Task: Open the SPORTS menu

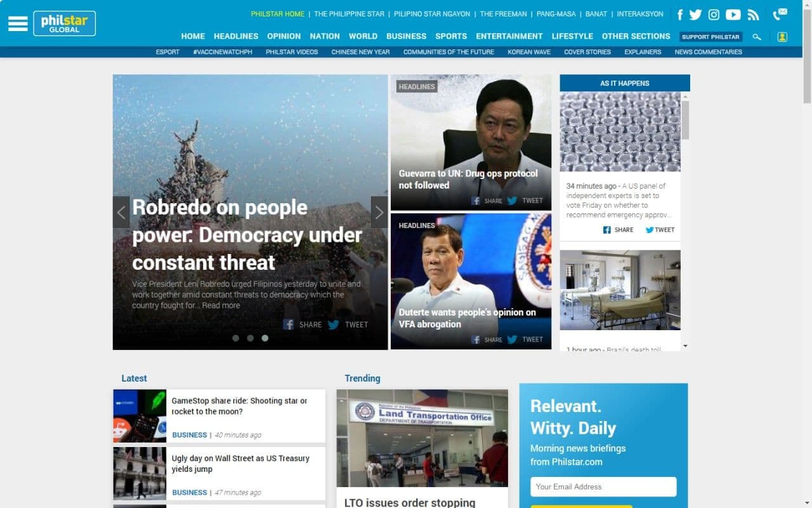Action: (x=451, y=36)
